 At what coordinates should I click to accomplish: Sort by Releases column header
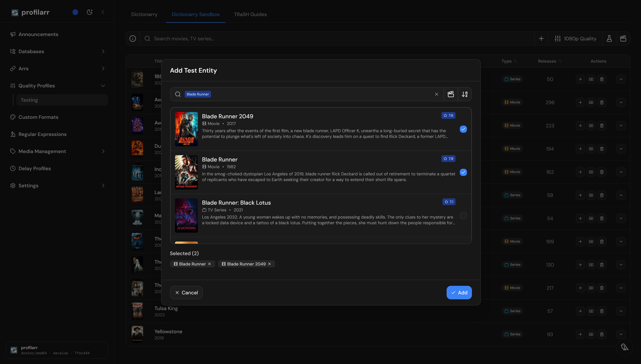(x=550, y=61)
